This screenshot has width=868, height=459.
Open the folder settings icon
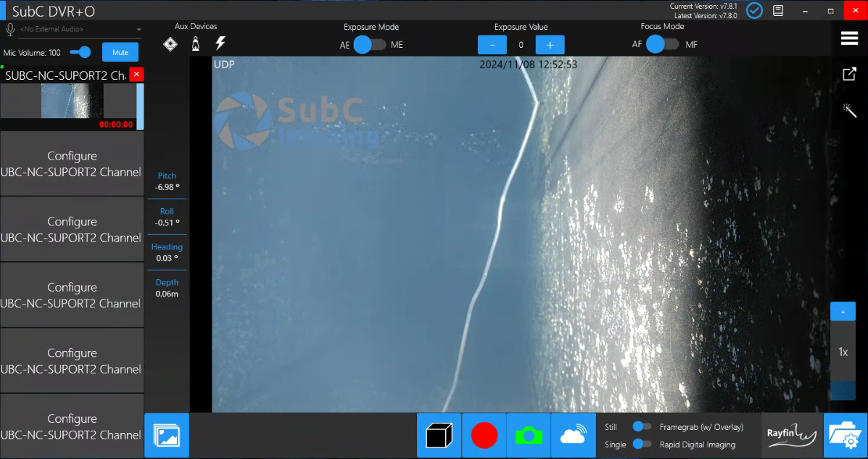846,435
